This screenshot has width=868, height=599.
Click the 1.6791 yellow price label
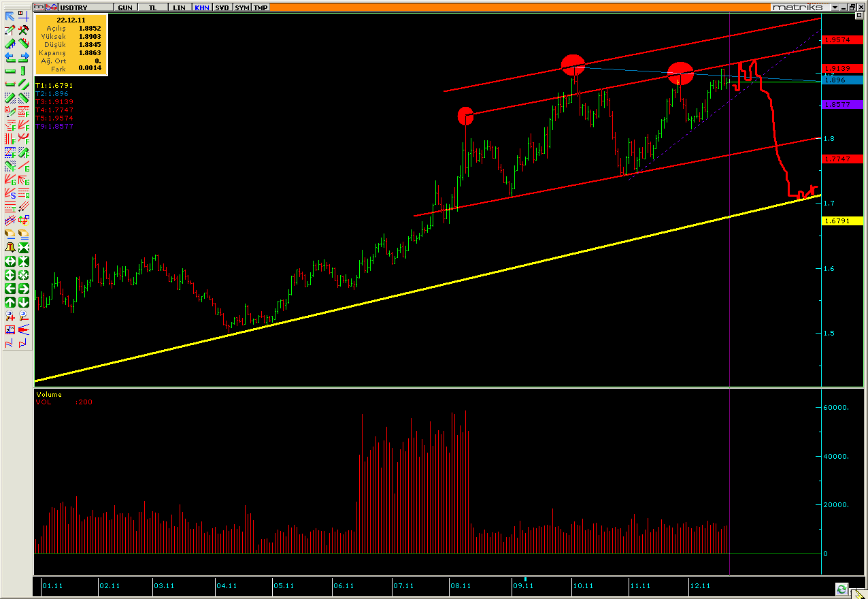coord(842,221)
